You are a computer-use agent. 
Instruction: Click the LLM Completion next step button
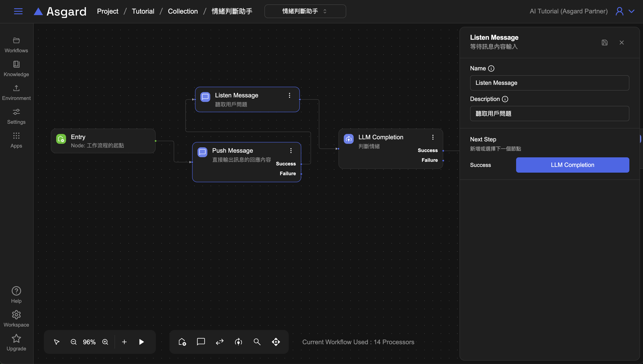(572, 165)
